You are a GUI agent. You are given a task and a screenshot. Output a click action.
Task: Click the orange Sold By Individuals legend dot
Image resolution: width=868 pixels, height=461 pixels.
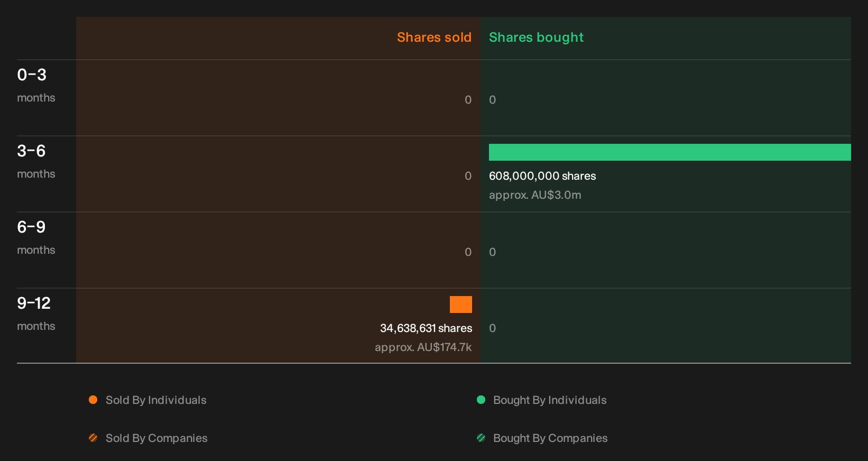coord(93,400)
